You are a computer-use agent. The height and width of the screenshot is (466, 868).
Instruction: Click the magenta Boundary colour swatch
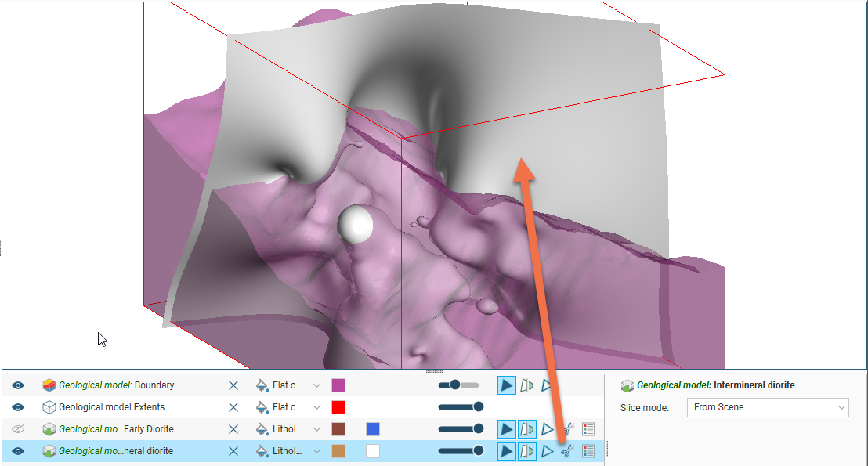[338, 385]
